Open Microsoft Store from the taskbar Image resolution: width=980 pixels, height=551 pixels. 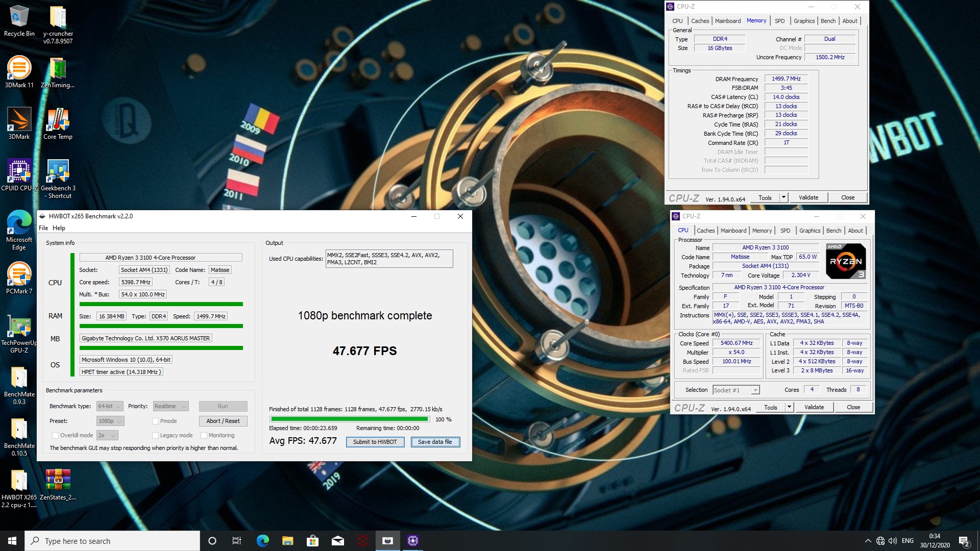tap(312, 541)
